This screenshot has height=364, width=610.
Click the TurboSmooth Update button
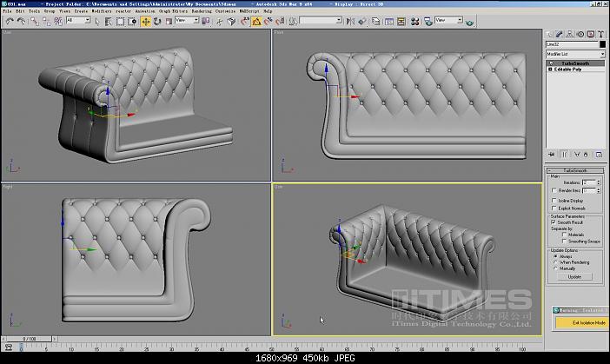click(x=574, y=276)
